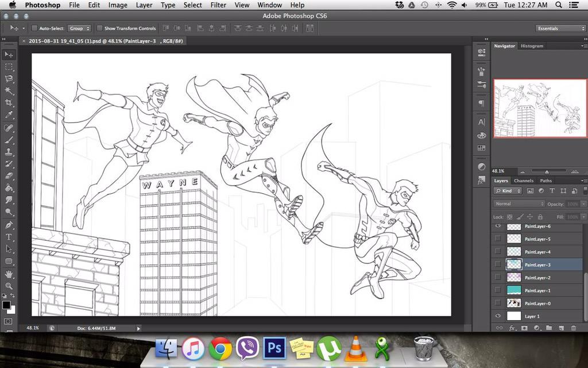Open the Auto-Select Group dropdown
Screen dimensions: 588x368
point(79,28)
